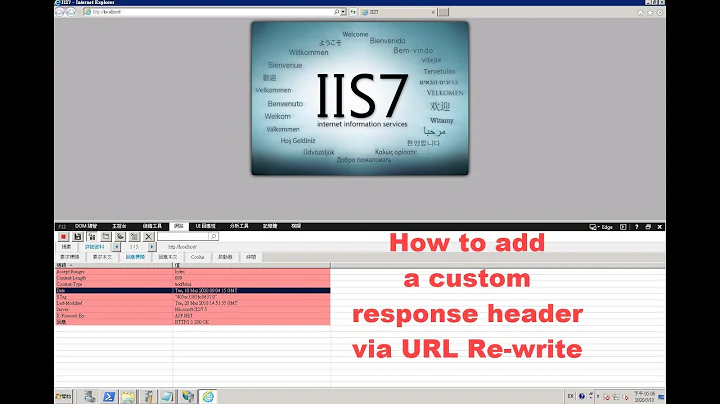Open the browser home icon
The image size is (720, 404).
[640, 12]
